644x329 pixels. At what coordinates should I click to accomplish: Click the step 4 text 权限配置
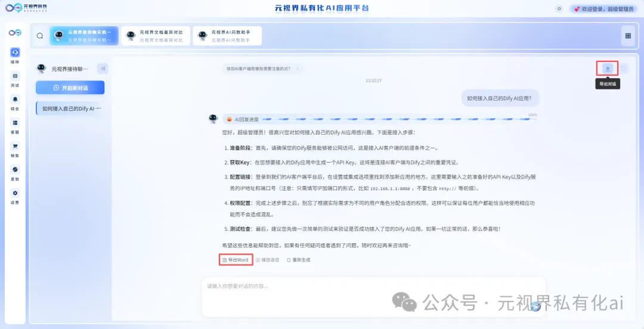[x=240, y=203]
